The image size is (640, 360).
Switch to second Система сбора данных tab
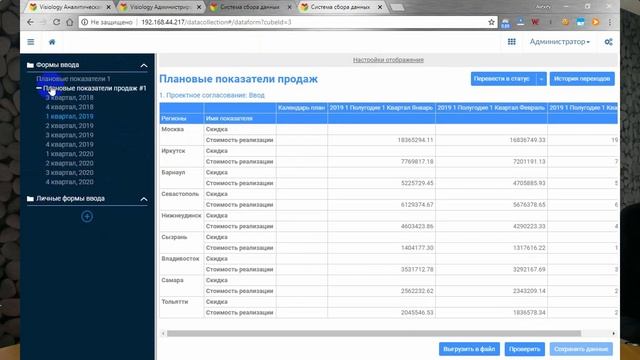pos(340,7)
